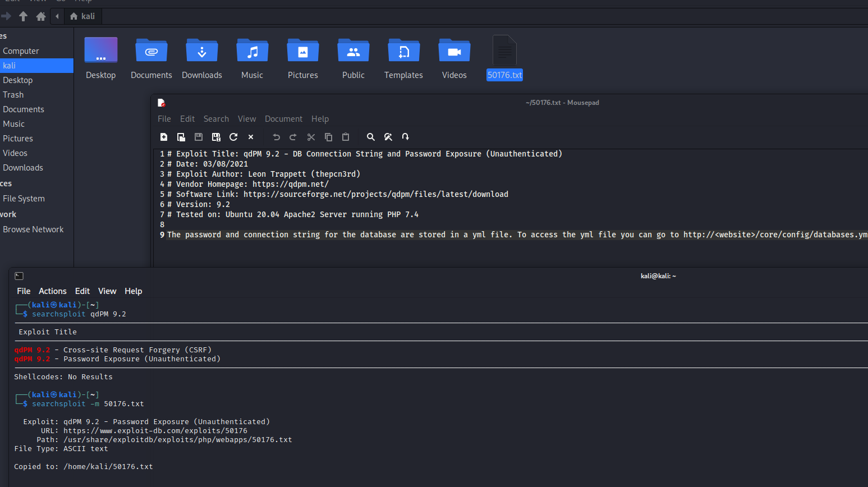This screenshot has width=868, height=487.
Task: Open the Document menu in Mousepad
Action: coord(283,119)
